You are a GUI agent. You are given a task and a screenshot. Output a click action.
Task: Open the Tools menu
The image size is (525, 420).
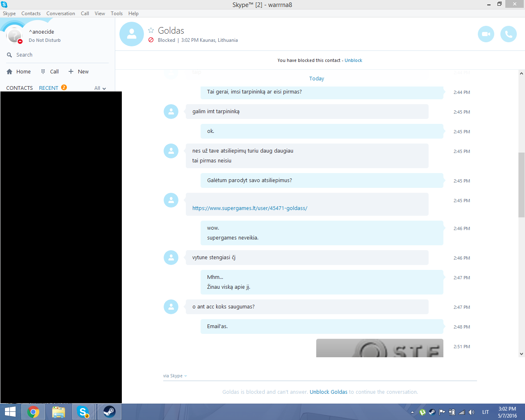pos(117,14)
